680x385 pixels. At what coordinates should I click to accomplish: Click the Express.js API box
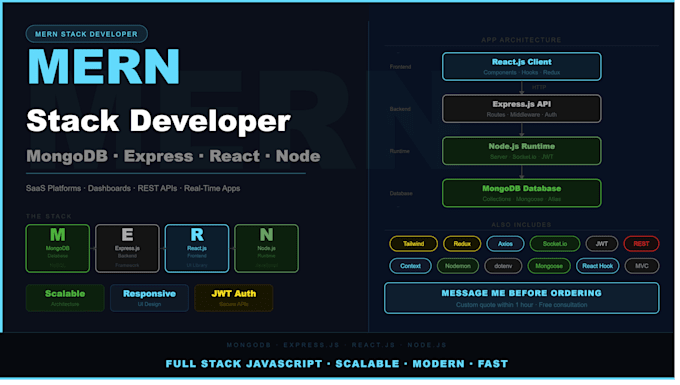[522, 109]
